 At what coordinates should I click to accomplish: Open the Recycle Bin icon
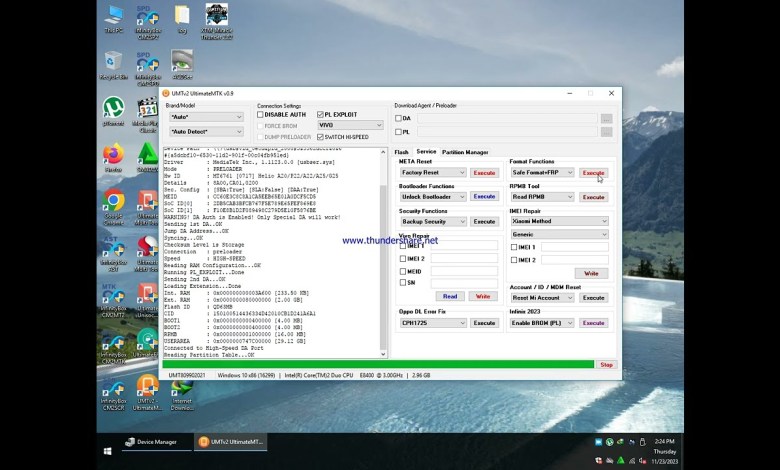113,62
